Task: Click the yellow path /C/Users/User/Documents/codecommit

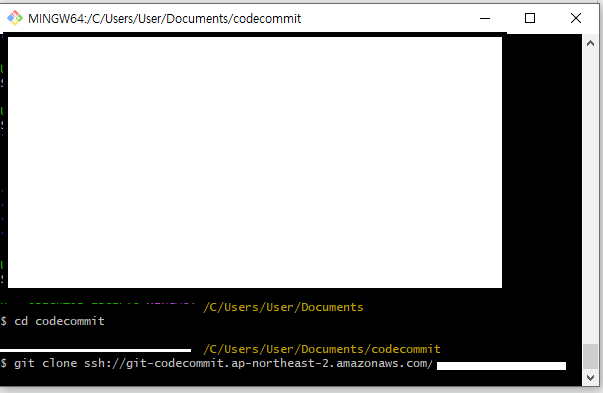Action: [322, 349]
